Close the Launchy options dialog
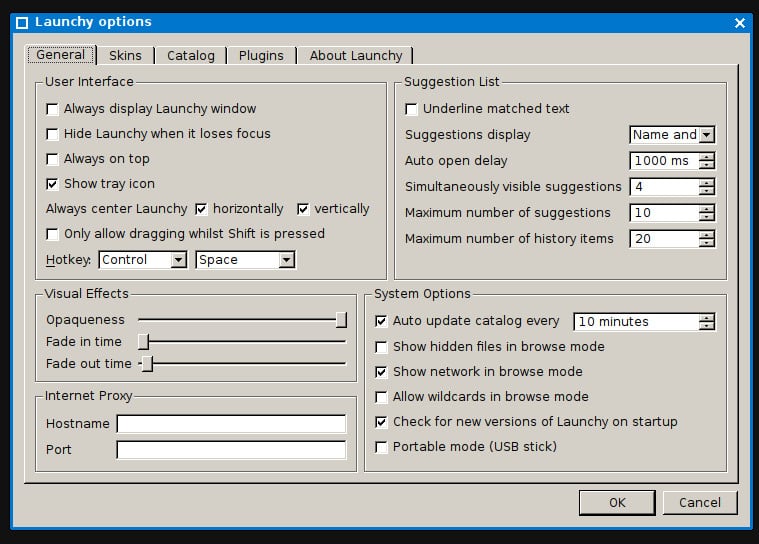The height and width of the screenshot is (544, 759). click(x=739, y=23)
